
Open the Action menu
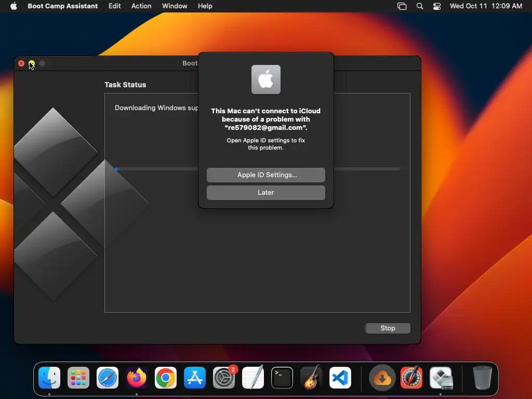coord(141,6)
